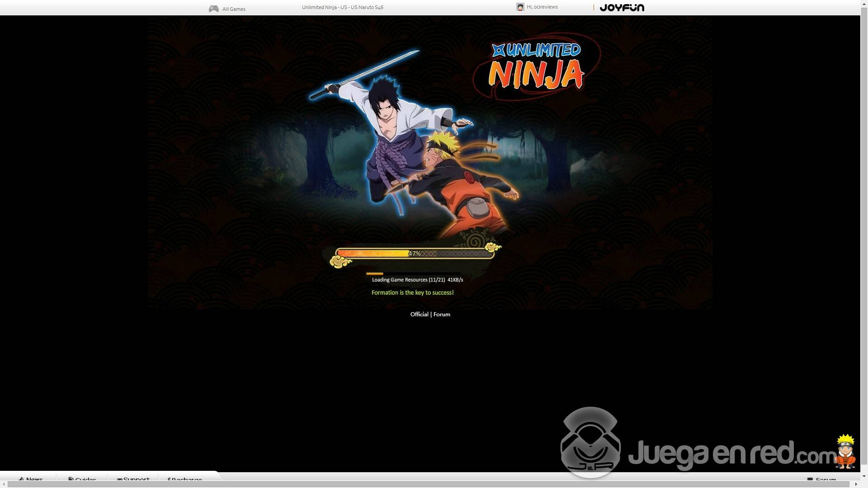Viewport: 868px width, 488px height.
Task: Click the News tab icon
Action: pyautogui.click(x=21, y=479)
